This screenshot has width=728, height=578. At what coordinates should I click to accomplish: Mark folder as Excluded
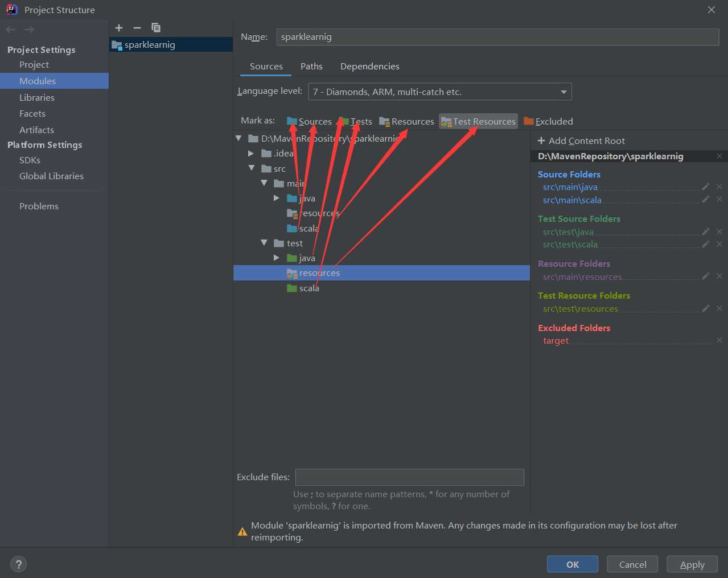tap(548, 121)
